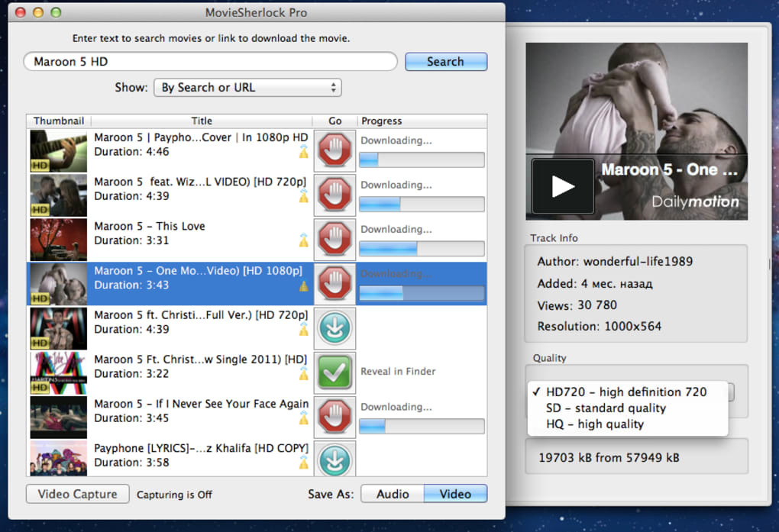Viewport: 779px width, 532px height.
Task: Click the Resolution: 1000x564 text
Action: pyautogui.click(x=600, y=327)
